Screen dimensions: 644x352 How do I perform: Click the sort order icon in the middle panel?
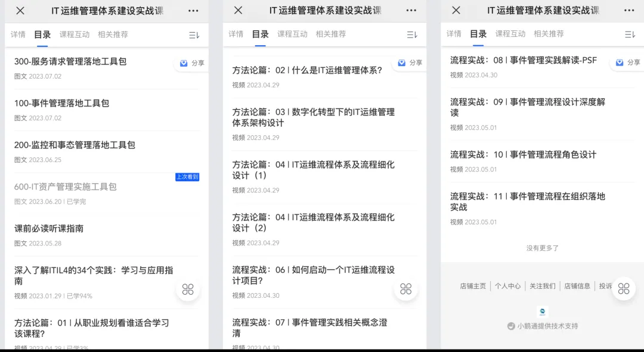[412, 35]
